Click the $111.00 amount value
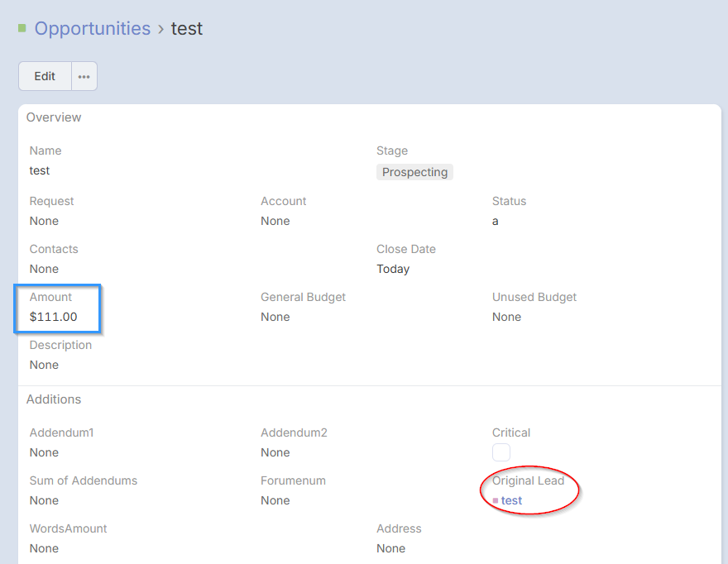 (x=53, y=317)
